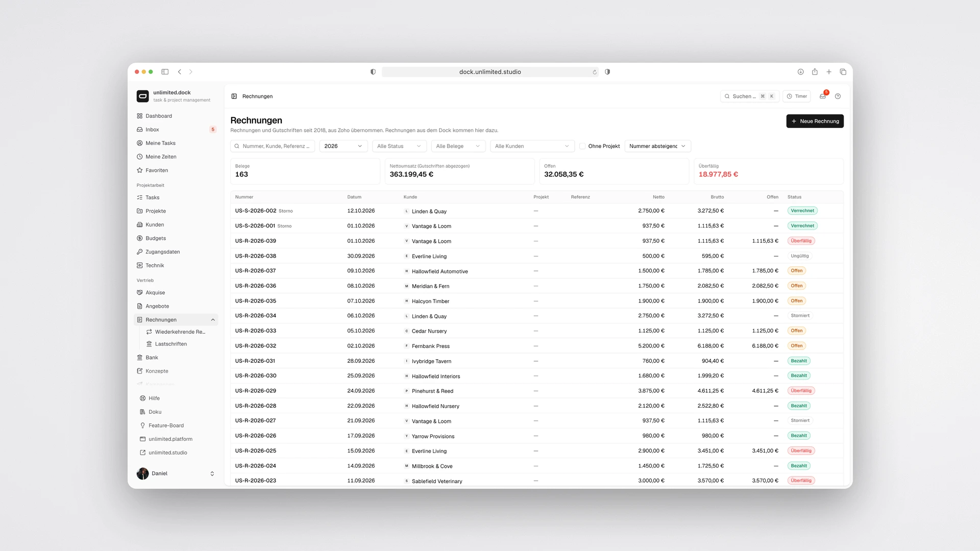This screenshot has height=551, width=980.
Task: Open the help question mark icon
Action: click(838, 96)
